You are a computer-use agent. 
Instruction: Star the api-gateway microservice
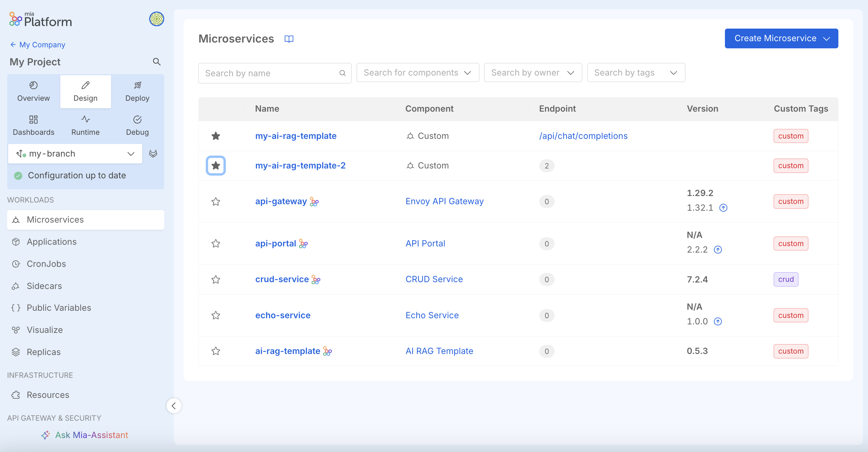pos(216,201)
